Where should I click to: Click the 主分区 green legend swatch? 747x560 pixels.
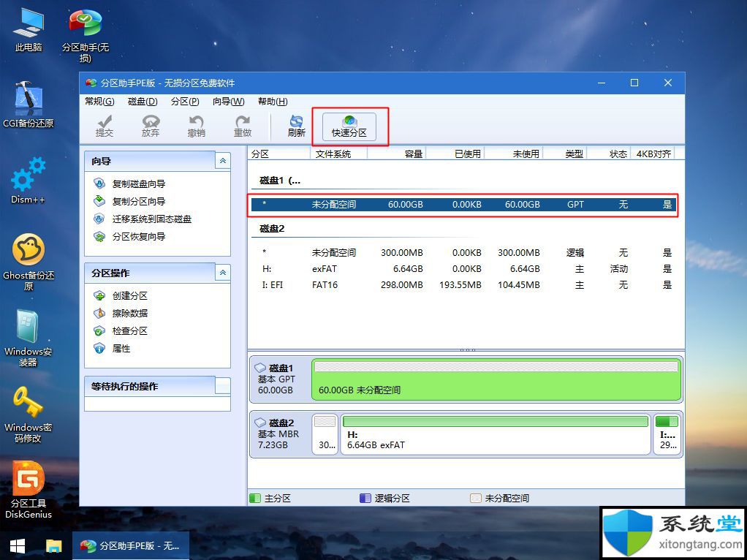pyautogui.click(x=255, y=499)
